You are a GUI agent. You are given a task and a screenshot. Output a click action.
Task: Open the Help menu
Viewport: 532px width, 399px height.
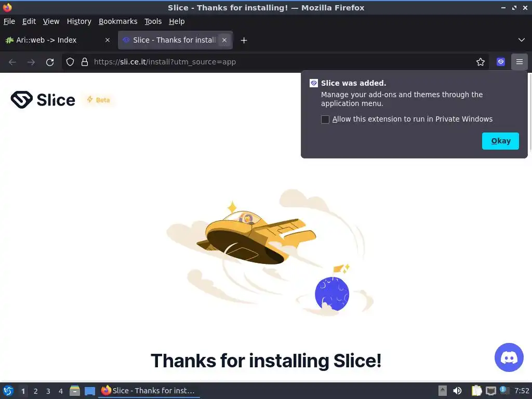(177, 21)
